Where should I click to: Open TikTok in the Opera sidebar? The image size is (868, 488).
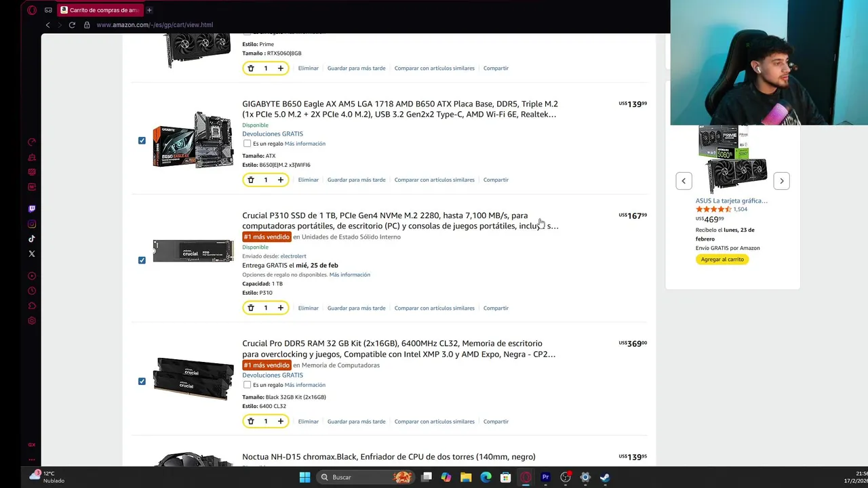tap(32, 239)
